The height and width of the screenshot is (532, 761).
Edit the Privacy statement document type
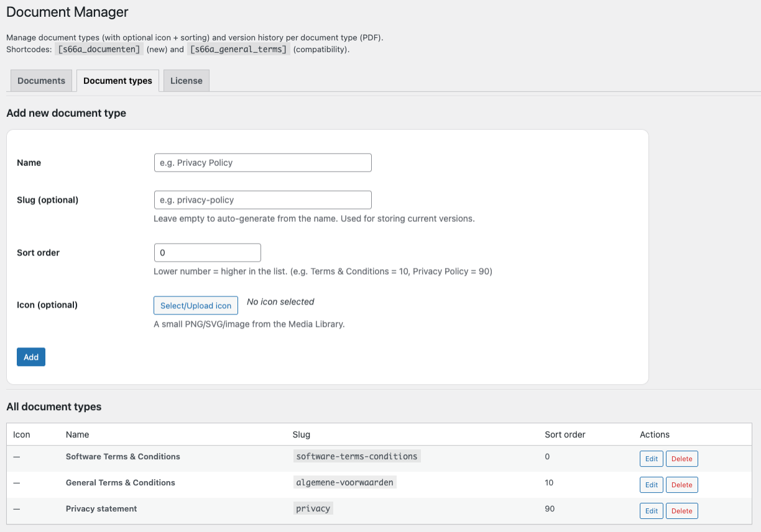pos(651,510)
